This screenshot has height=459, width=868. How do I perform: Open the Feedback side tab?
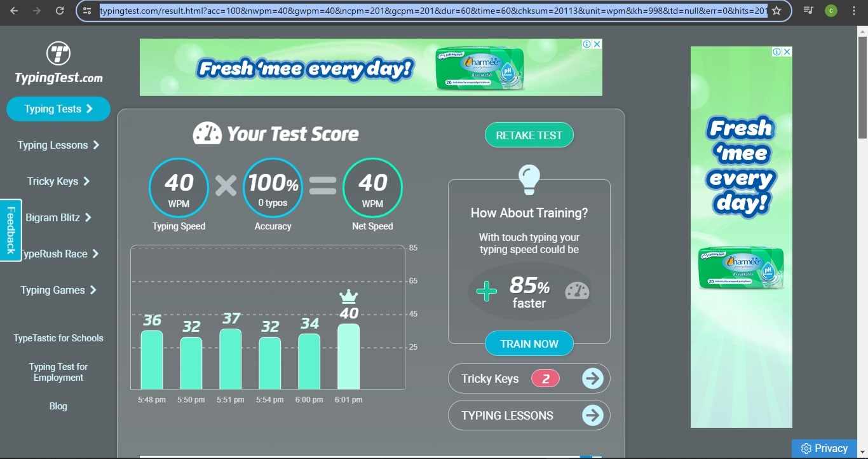(x=11, y=230)
